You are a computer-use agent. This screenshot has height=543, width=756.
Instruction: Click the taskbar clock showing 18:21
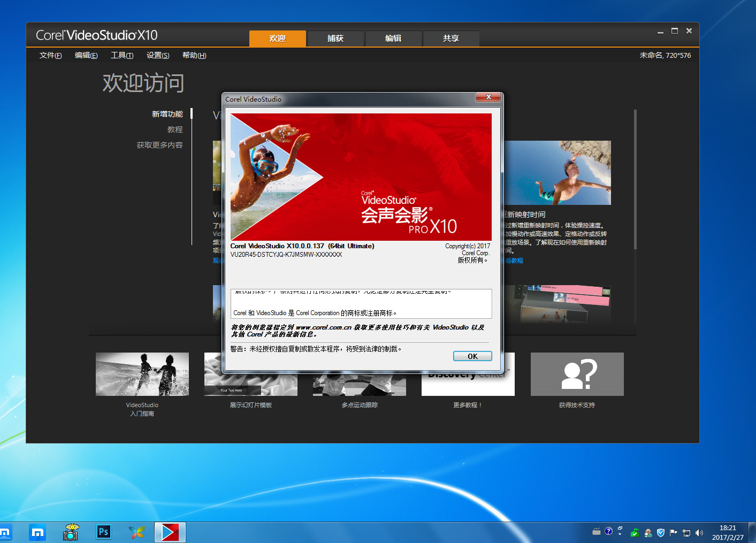728,532
